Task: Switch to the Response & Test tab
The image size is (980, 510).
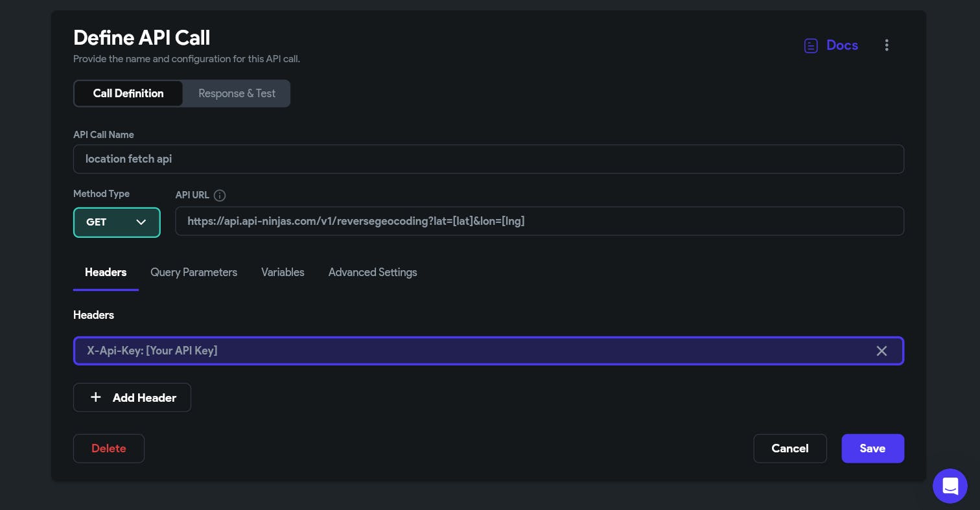Action: [237, 93]
